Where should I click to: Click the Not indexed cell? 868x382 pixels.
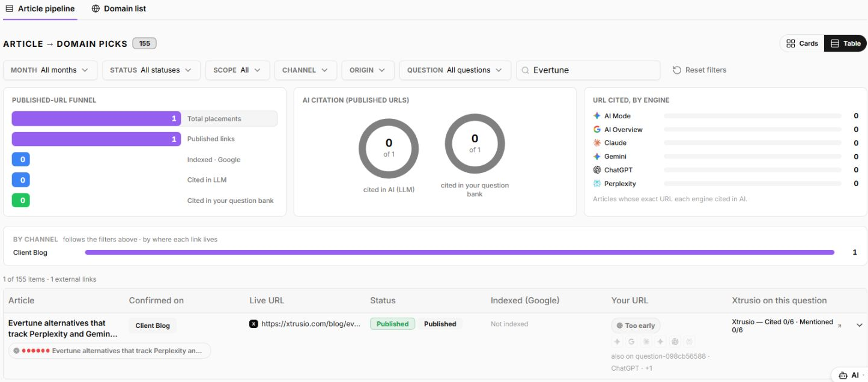click(509, 324)
